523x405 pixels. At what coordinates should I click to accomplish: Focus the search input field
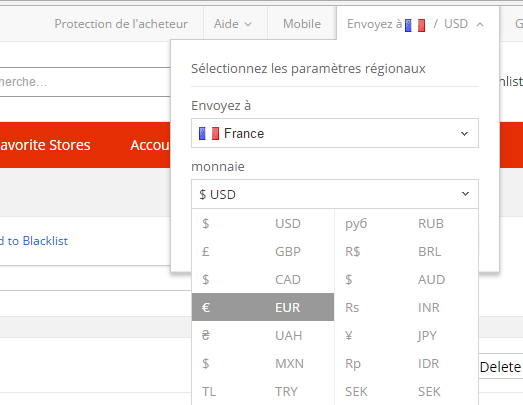click(x=85, y=82)
